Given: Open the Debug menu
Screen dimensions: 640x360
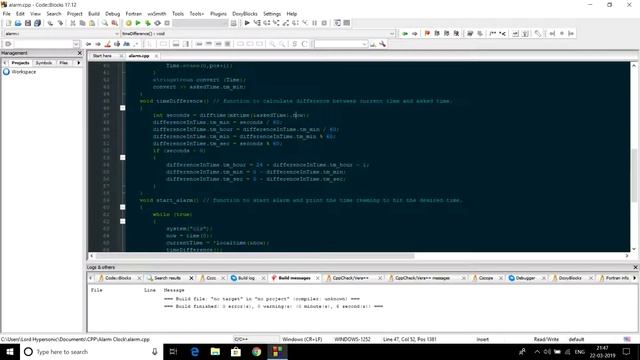Looking at the screenshot, I should tap(113, 14).
